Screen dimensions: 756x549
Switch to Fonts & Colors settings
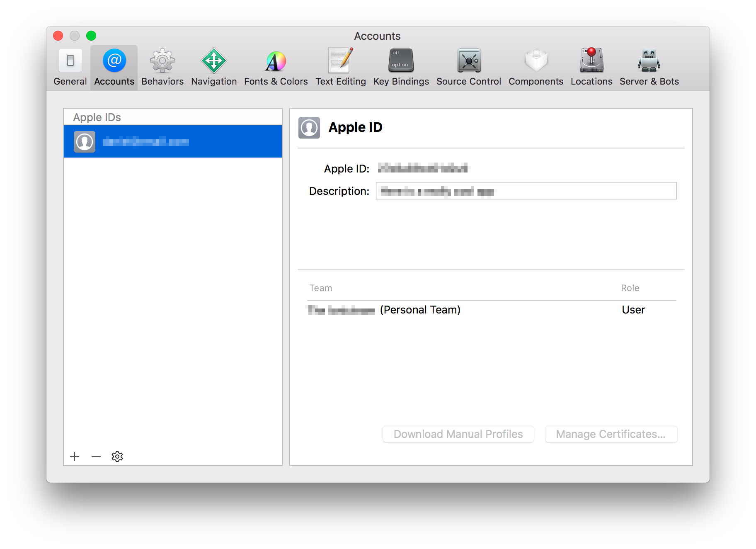275,66
